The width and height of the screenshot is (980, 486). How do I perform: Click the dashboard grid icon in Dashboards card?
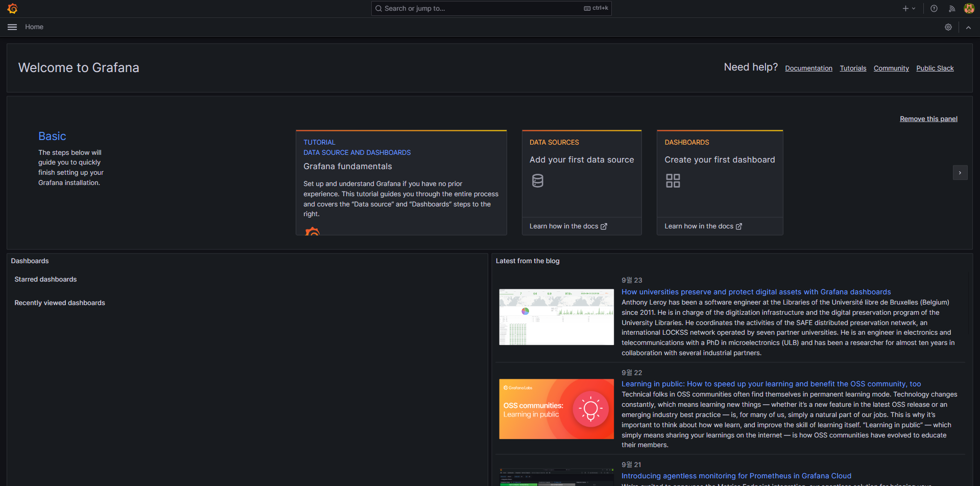(673, 181)
